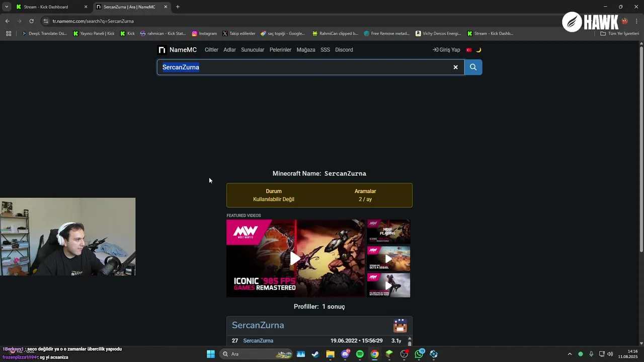
Task: Open rahmican - Kick Stat bookmark
Action: pos(163,34)
